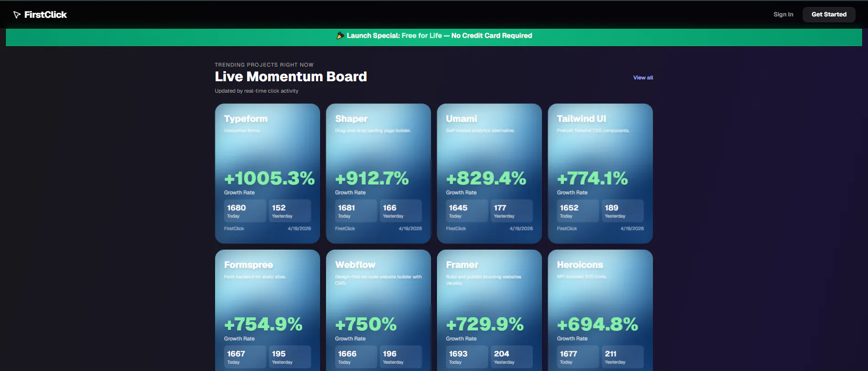Click the 'Interactive forms.' description on Typeform

click(242, 131)
